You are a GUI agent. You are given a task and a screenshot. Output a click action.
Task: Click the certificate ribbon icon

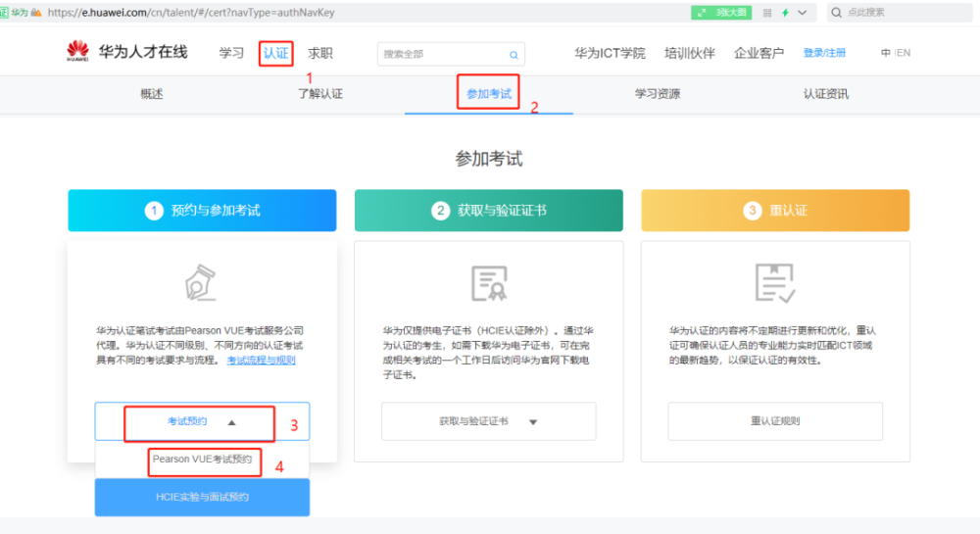(489, 283)
